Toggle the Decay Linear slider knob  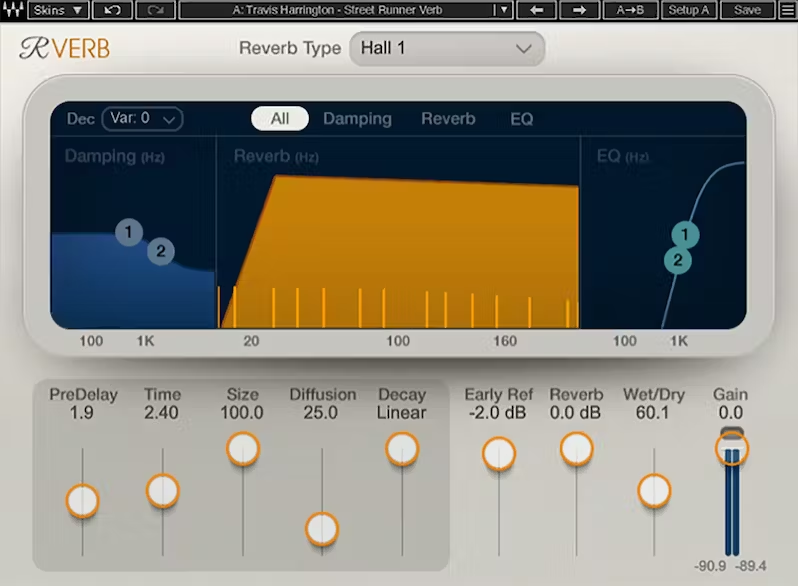[x=402, y=449]
